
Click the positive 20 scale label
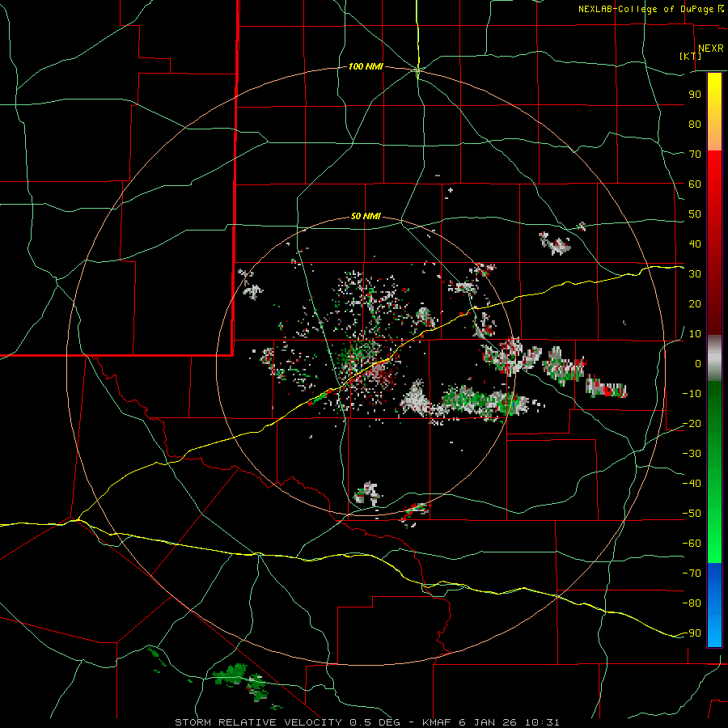[x=695, y=303]
